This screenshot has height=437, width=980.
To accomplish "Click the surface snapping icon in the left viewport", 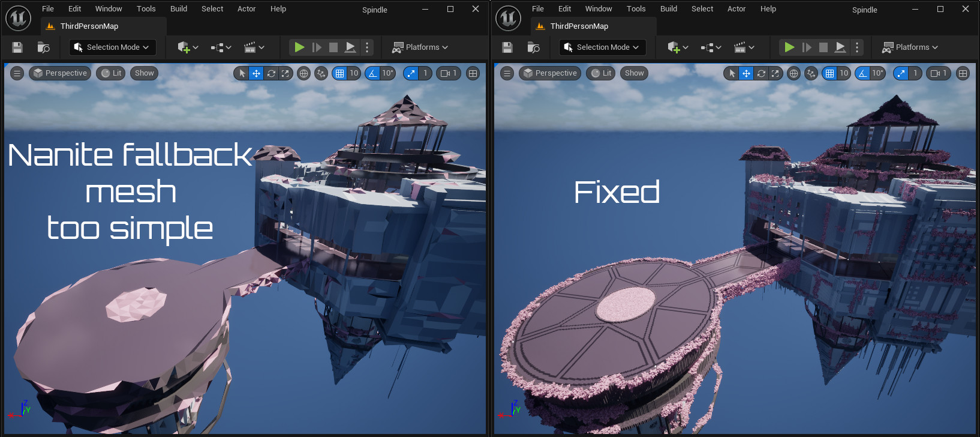I will (321, 73).
